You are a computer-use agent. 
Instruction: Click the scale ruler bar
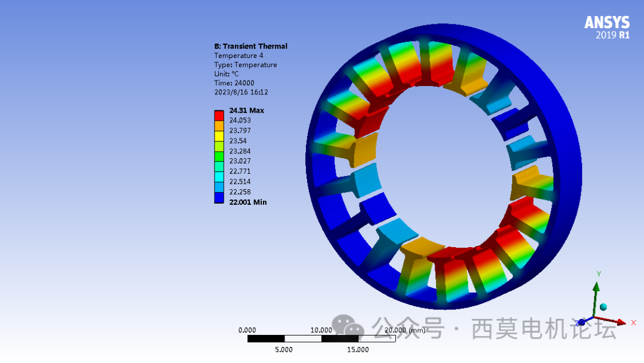321,339
